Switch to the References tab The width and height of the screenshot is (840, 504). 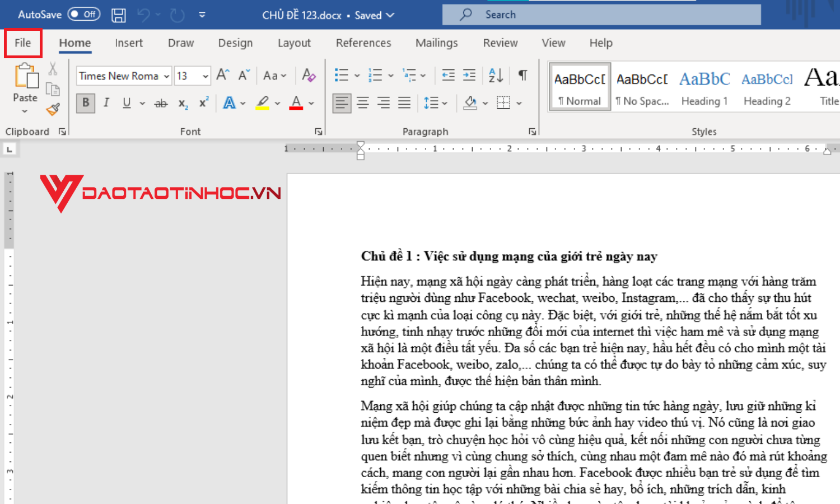363,43
